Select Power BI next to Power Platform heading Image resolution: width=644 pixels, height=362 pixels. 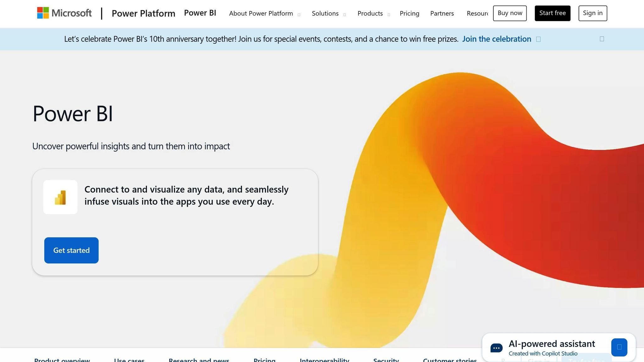(200, 13)
